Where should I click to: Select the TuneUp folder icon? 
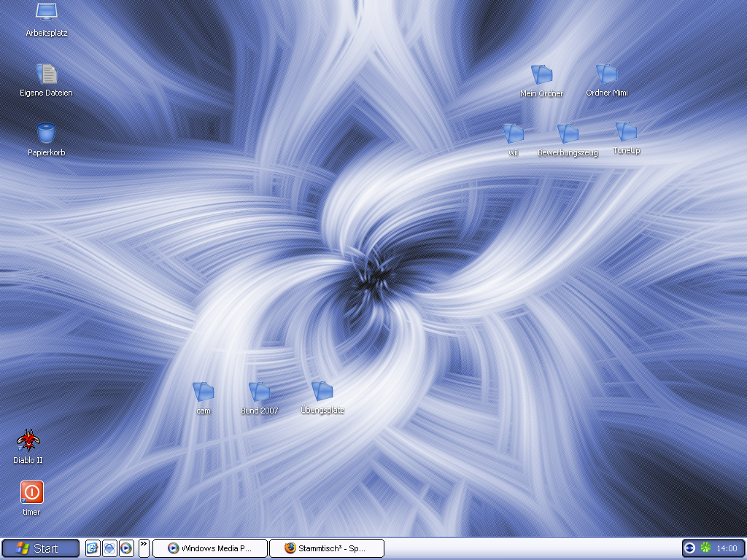(626, 132)
